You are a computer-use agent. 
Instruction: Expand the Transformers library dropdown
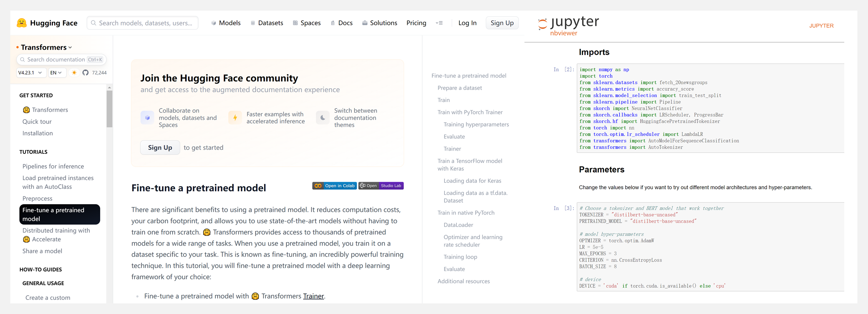46,47
